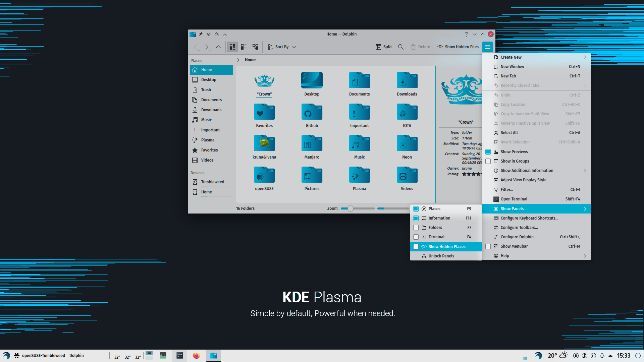The image size is (644, 362).
Task: Select the "Crown" folder icon
Action: pyautogui.click(x=264, y=80)
